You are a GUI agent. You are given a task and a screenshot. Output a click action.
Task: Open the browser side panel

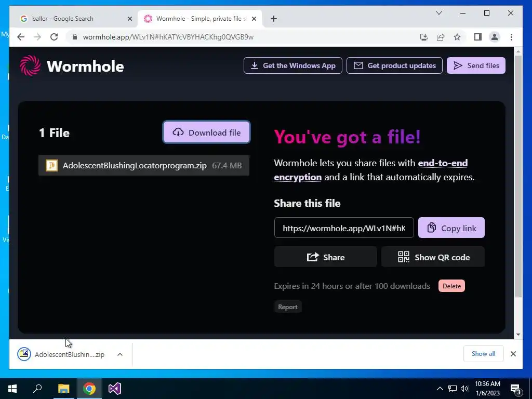click(x=478, y=37)
